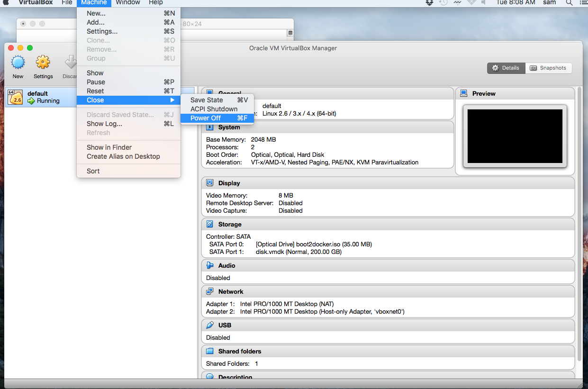This screenshot has width=588, height=389.
Task: Click the volume icon in menu bar
Action: [484, 2]
